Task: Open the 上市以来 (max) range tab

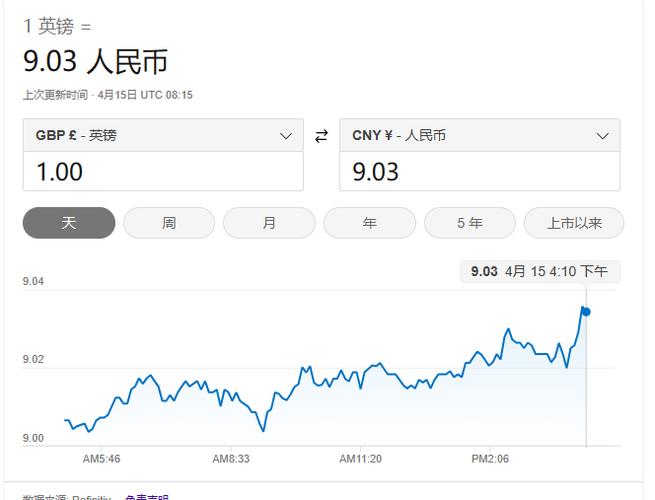Action: [x=574, y=223]
